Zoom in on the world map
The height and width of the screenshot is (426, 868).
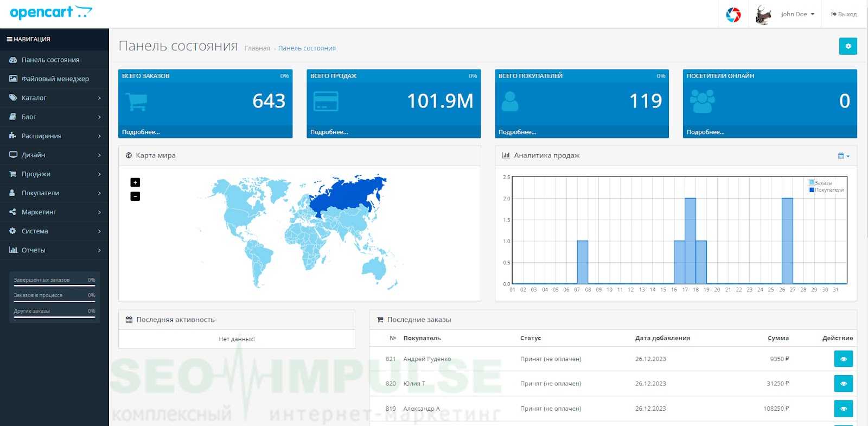point(136,182)
